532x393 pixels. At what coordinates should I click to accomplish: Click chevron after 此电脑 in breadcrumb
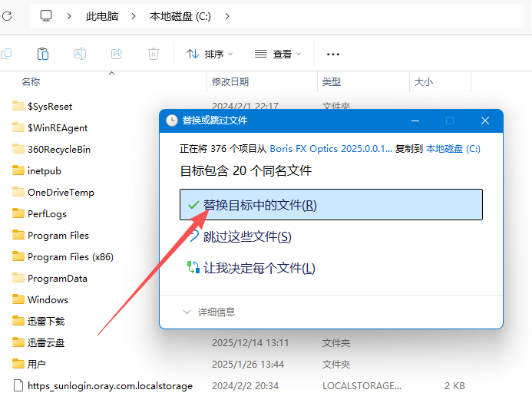[133, 15]
